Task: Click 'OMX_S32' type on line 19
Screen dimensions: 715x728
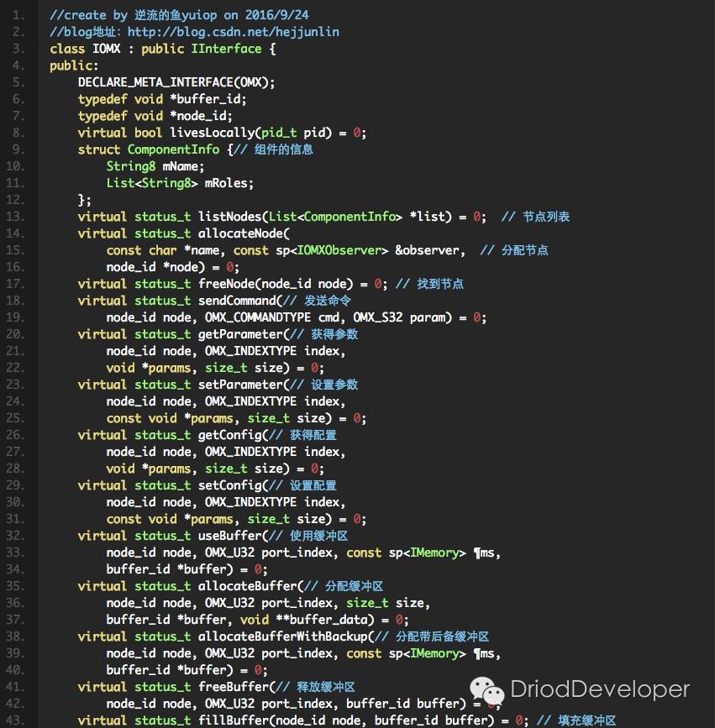Action: point(378,317)
